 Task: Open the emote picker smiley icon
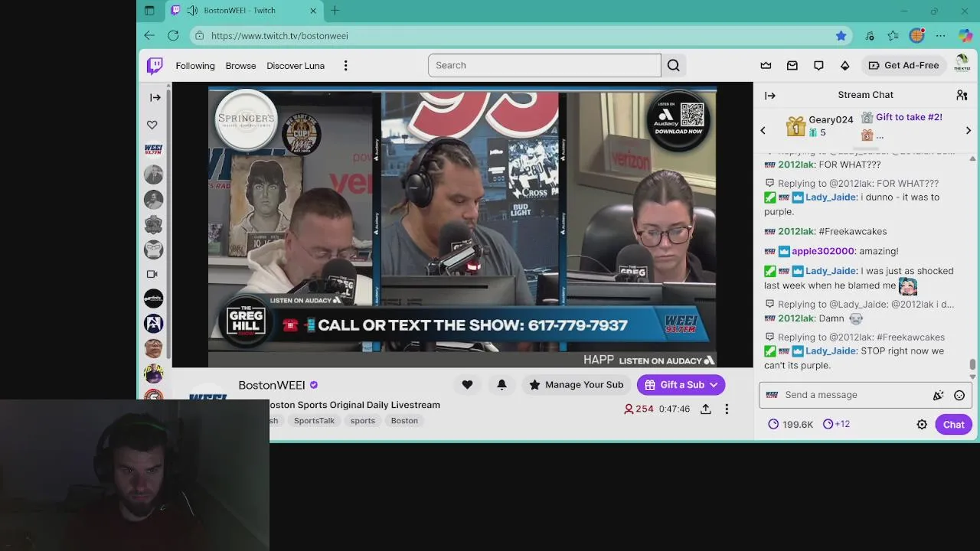(x=959, y=396)
